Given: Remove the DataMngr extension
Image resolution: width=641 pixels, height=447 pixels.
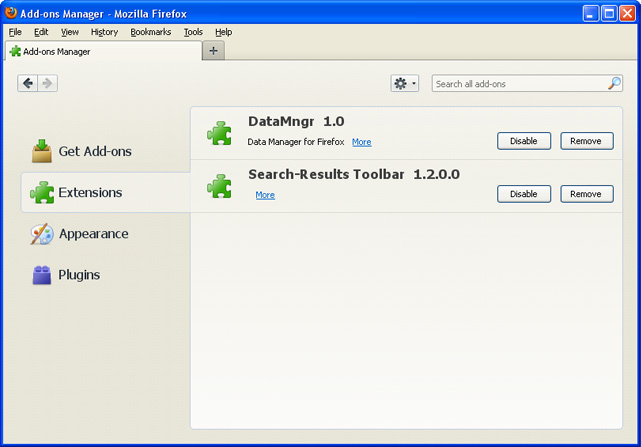Looking at the screenshot, I should point(587,141).
